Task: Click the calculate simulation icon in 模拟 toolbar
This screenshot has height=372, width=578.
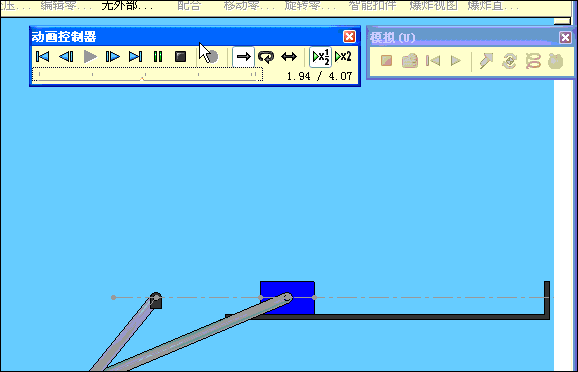Action: point(410,60)
